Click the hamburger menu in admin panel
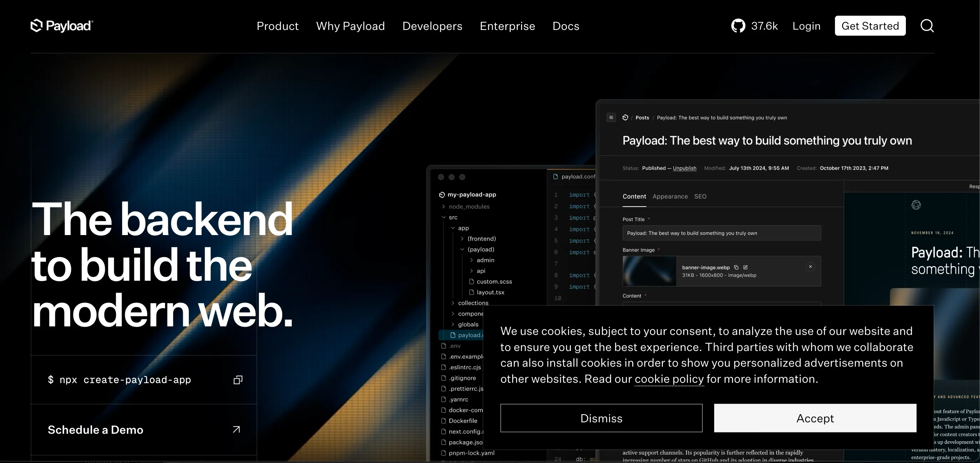The height and width of the screenshot is (463, 980). (611, 118)
